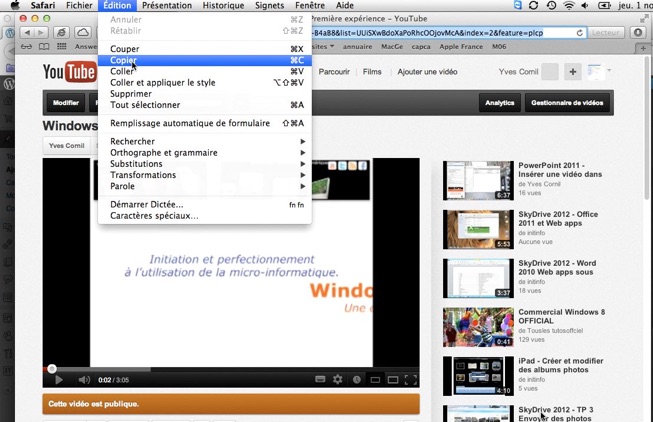This screenshot has height=422, width=653.
Task: Switch to large player size
Action: (x=393, y=380)
